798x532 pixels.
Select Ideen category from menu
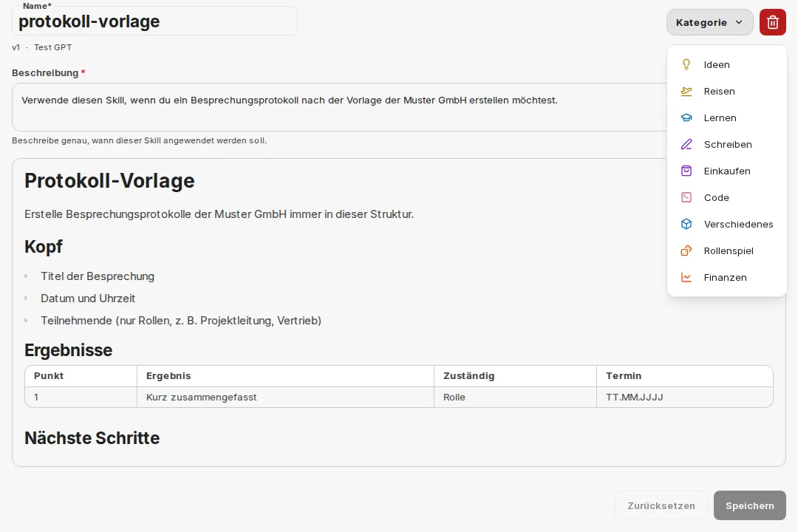[x=727, y=65]
